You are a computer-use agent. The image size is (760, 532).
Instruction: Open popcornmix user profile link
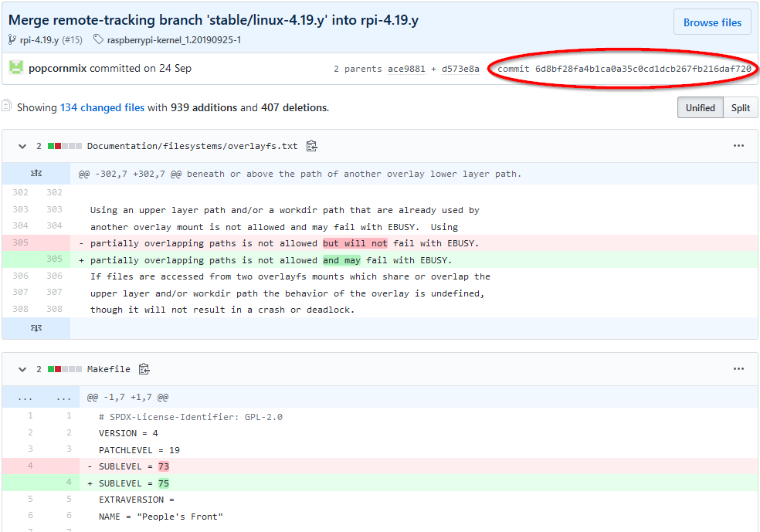[57, 68]
